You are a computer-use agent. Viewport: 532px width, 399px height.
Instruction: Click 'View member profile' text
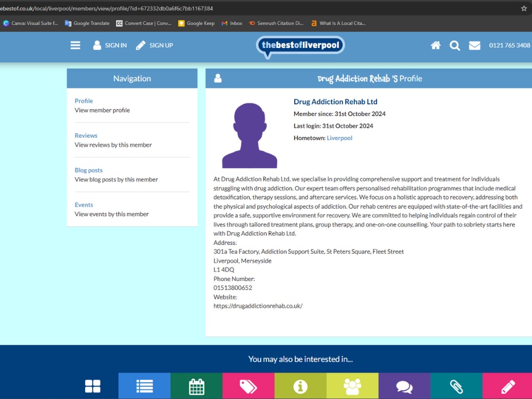(102, 110)
